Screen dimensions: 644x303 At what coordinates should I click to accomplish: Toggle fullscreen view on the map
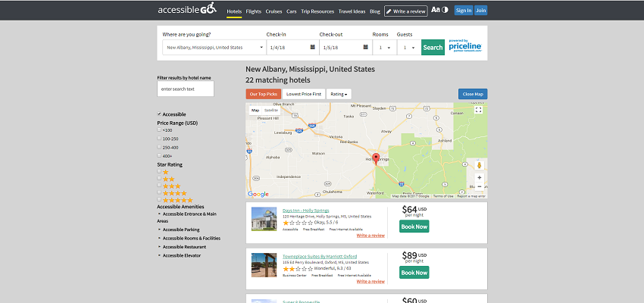[478, 110]
